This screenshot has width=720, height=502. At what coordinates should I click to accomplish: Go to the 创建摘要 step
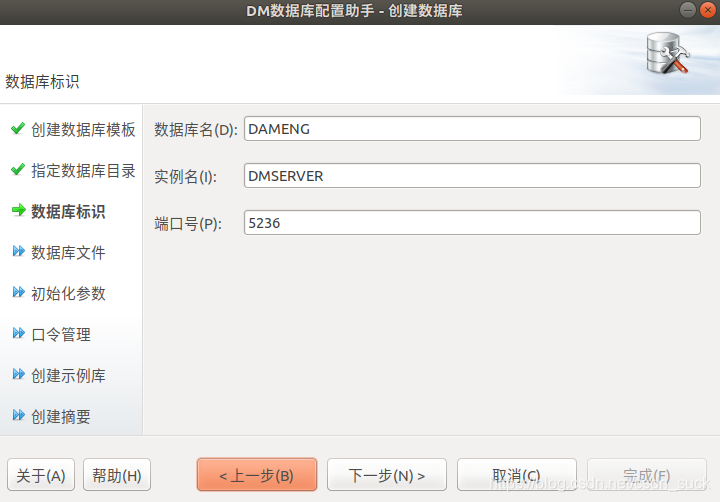61,417
